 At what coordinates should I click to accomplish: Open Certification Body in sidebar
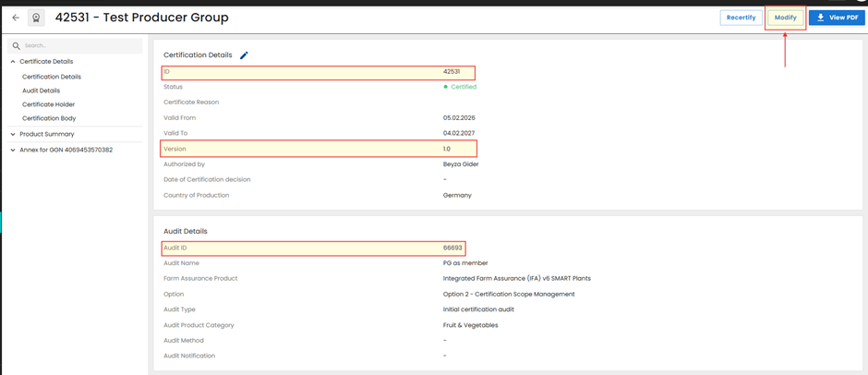coord(49,118)
